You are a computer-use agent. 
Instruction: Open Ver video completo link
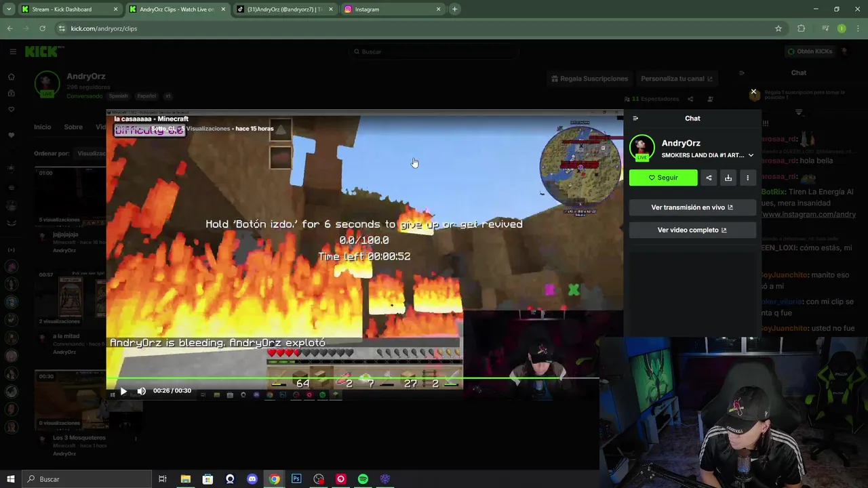click(x=692, y=230)
